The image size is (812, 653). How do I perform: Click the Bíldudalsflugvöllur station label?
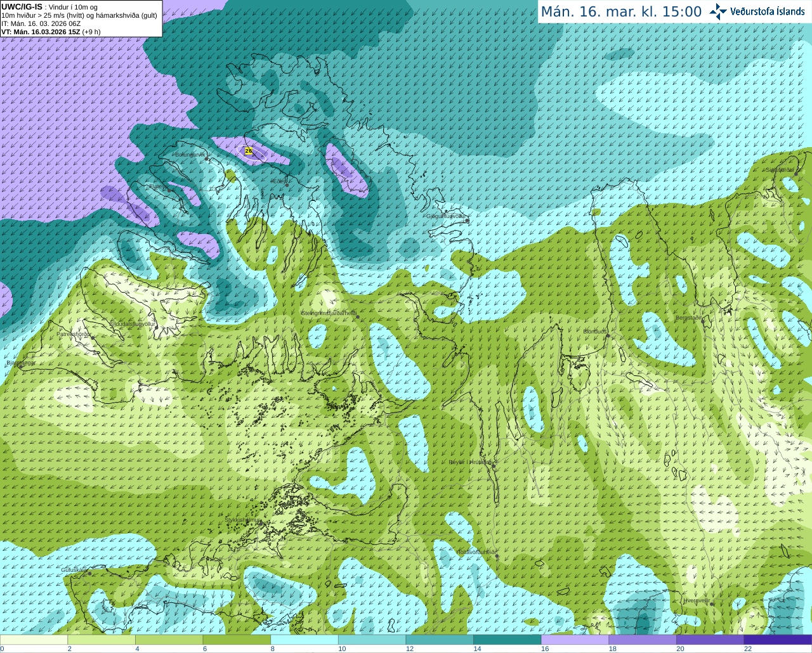[133, 323]
